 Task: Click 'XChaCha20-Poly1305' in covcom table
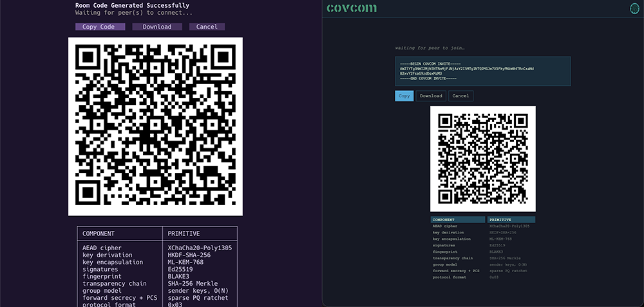pyautogui.click(x=509, y=226)
